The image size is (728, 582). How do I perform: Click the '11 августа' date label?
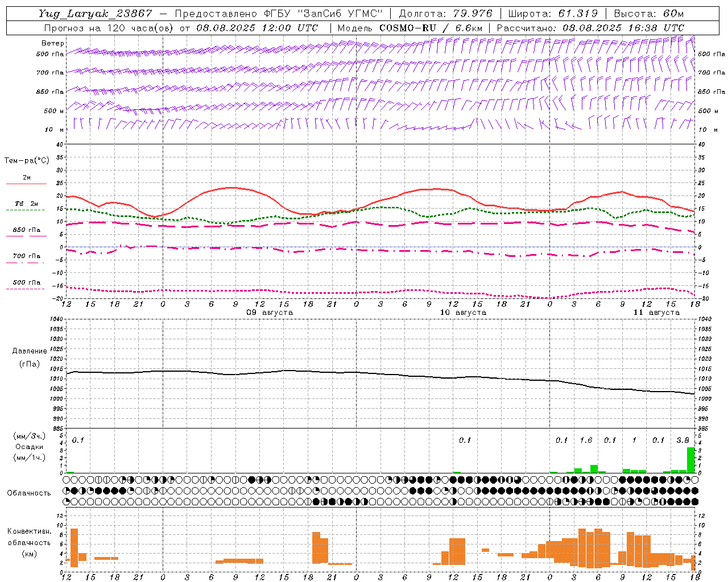point(656,313)
